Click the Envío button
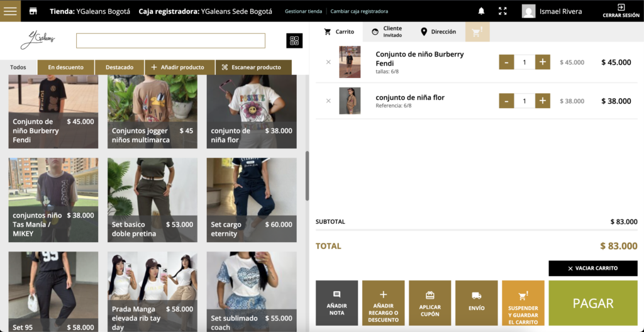The height and width of the screenshot is (332, 644). pyautogui.click(x=477, y=303)
